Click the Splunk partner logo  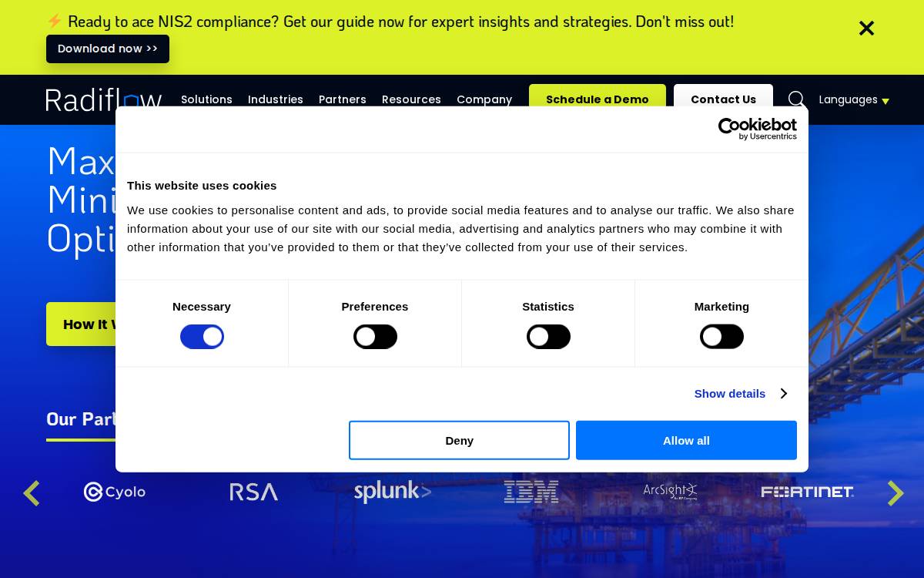[x=393, y=492]
